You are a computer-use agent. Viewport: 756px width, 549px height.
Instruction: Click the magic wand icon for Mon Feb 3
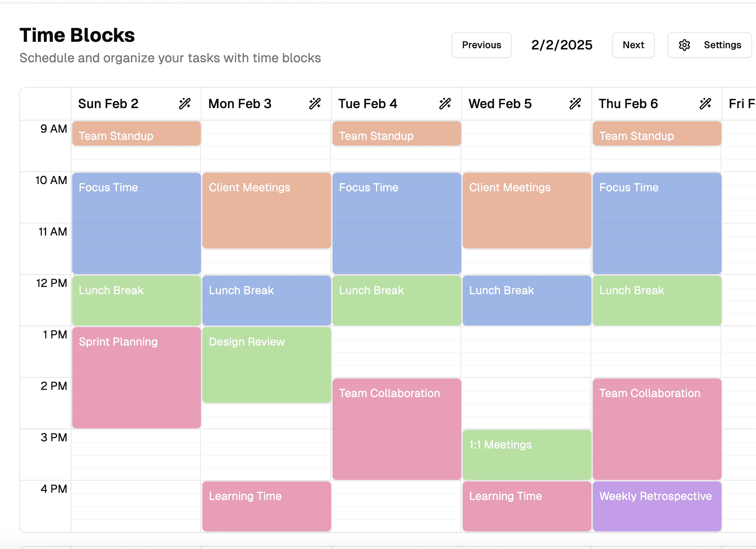click(315, 103)
